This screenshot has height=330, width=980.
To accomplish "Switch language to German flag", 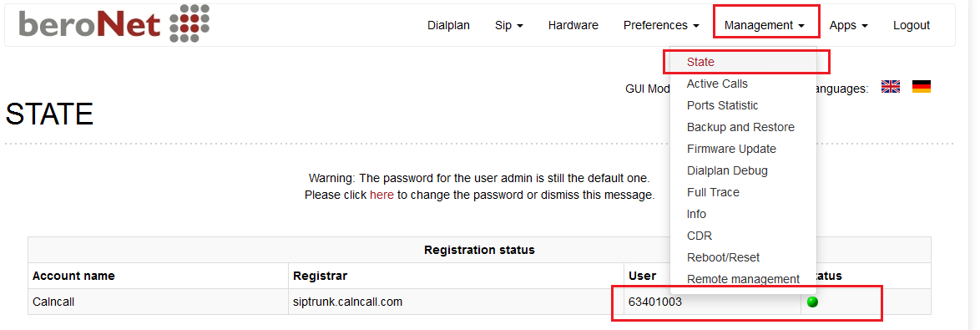I will (922, 87).
